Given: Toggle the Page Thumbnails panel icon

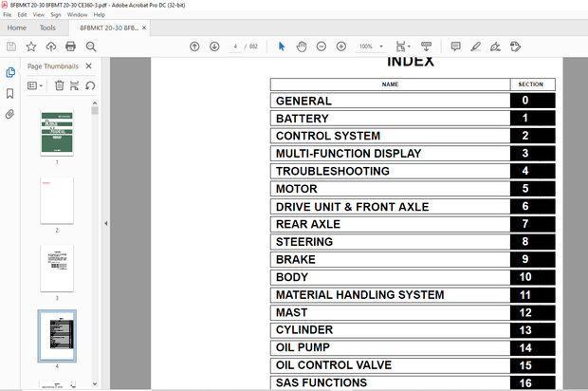Looking at the screenshot, I should (x=10, y=72).
